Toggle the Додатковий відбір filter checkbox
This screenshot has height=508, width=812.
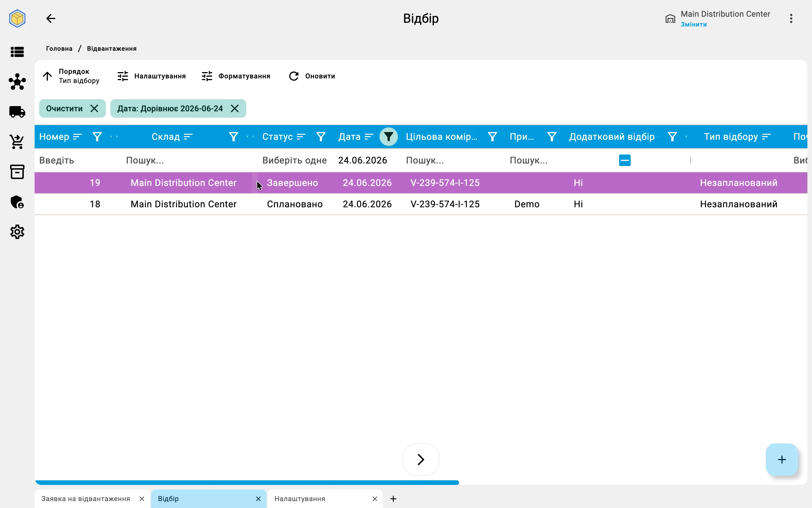click(x=625, y=160)
